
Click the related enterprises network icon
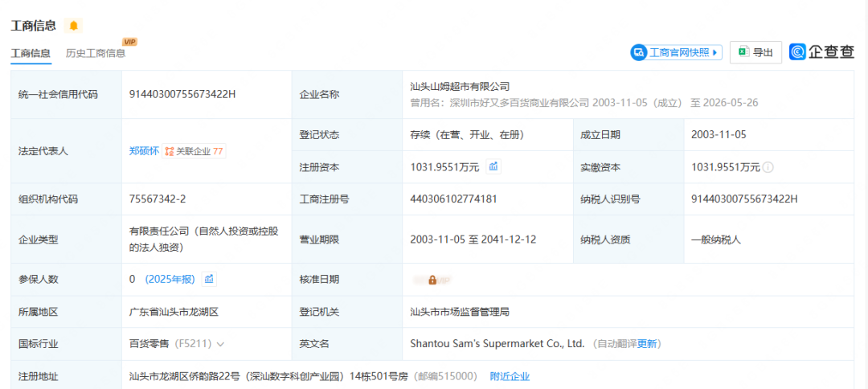coord(170,152)
